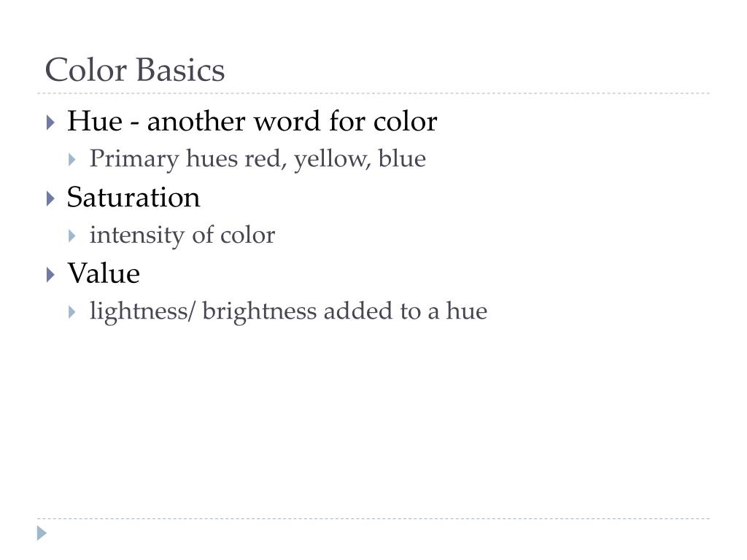Click the 'Primary hues red, yellow, blue' line
This screenshot has height=560, width=747.
(x=258, y=160)
